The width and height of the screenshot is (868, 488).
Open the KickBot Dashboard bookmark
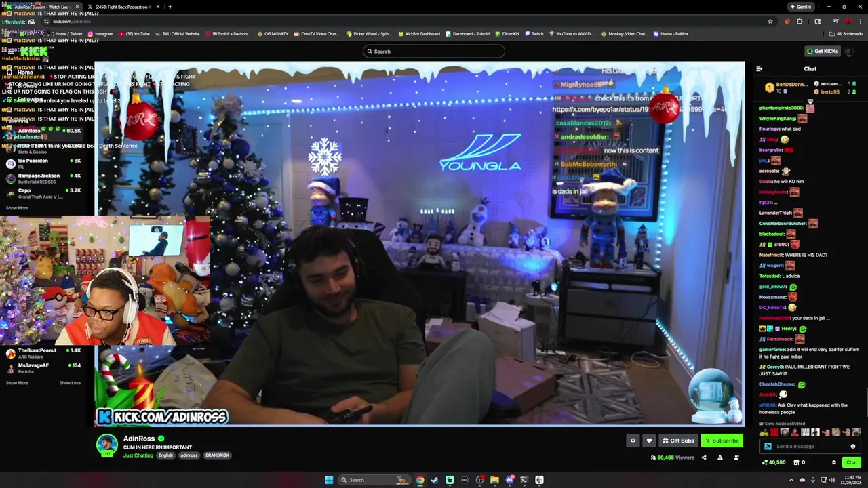point(419,33)
